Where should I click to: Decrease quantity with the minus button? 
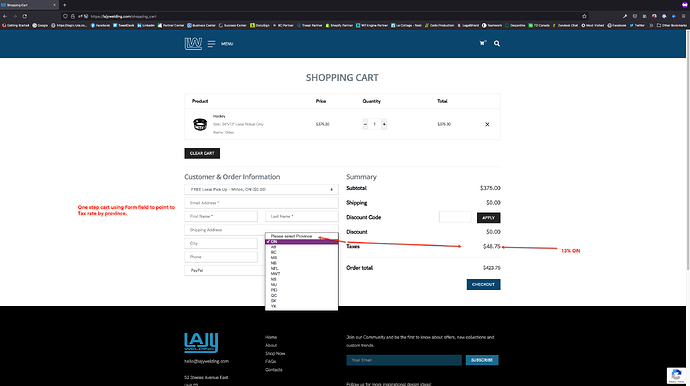[x=365, y=124]
